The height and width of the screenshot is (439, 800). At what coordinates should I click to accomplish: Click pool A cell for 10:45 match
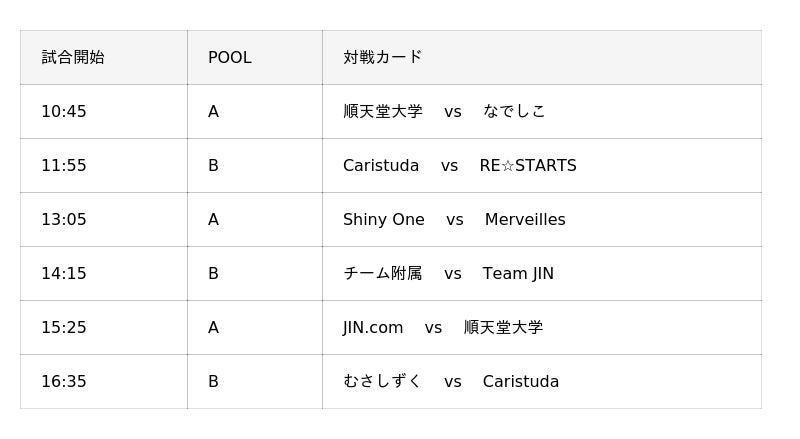click(x=213, y=112)
